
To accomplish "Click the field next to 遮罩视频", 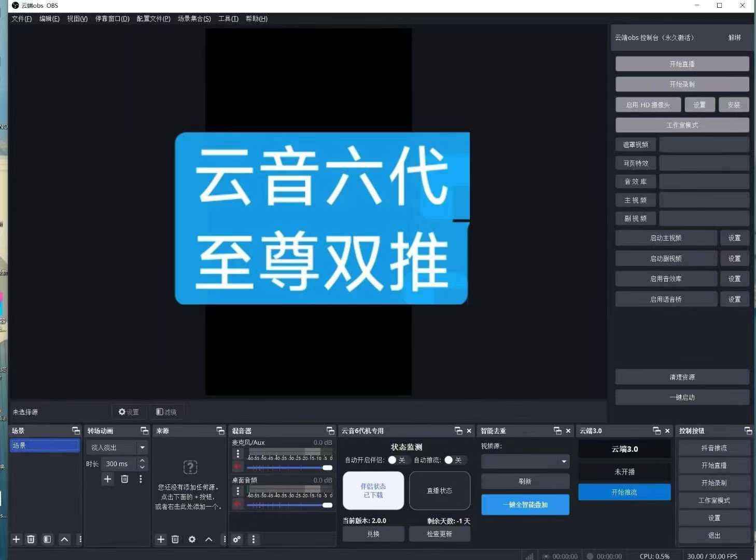I will coord(704,145).
